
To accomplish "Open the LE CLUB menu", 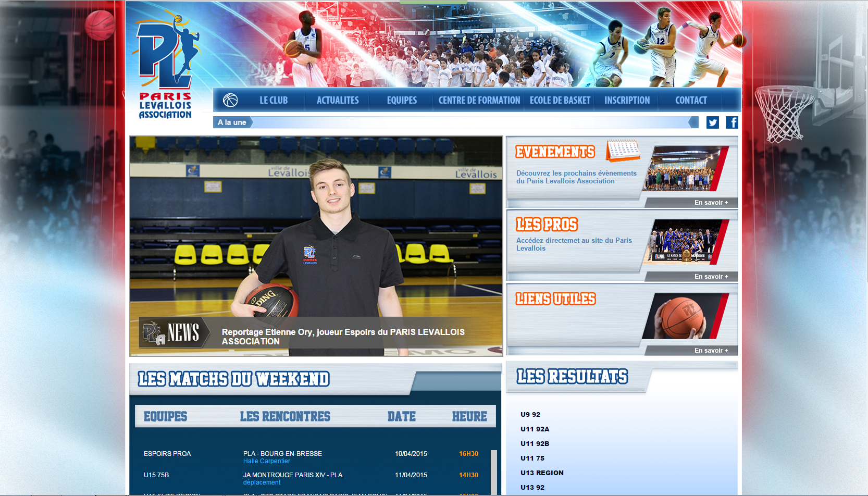I will tap(274, 100).
